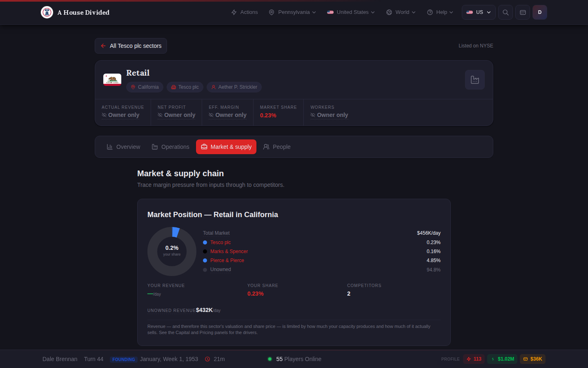
Task: Click the Dale Brennan player name
Action: pos(60,359)
